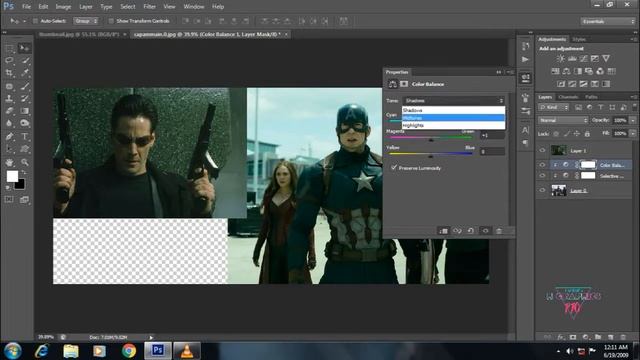Add a Levels adjustment
Viewport: 640px width, 360px height.
[x=572, y=59]
